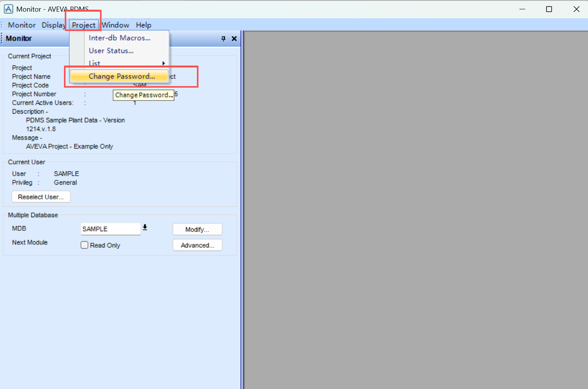This screenshot has width=588, height=389.
Task: Click the AVEVA application icon in the title bar
Action: click(8, 9)
